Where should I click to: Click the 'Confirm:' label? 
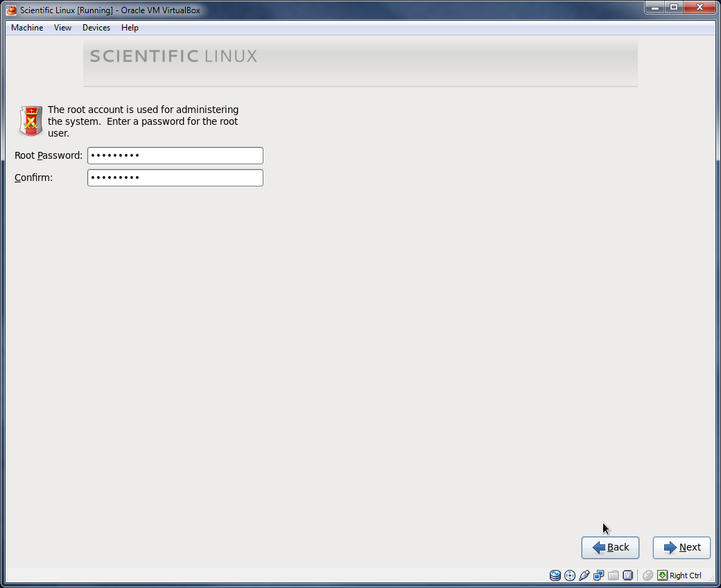[x=33, y=178]
